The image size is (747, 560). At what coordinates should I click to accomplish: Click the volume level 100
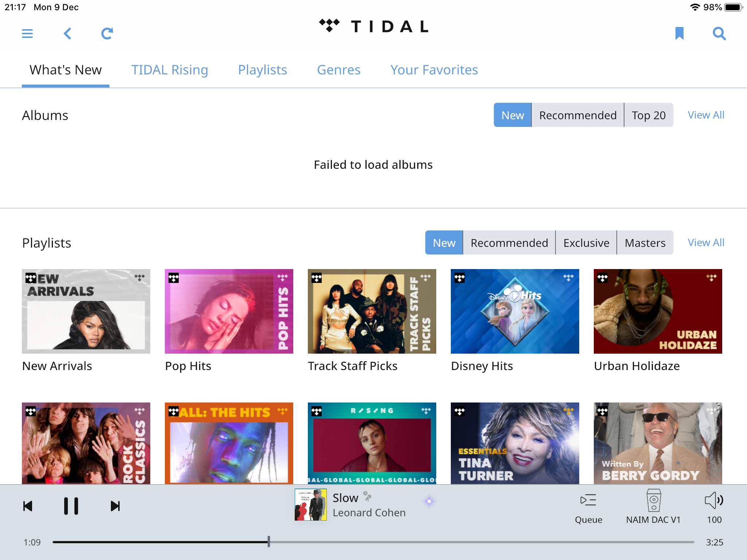pos(714,520)
